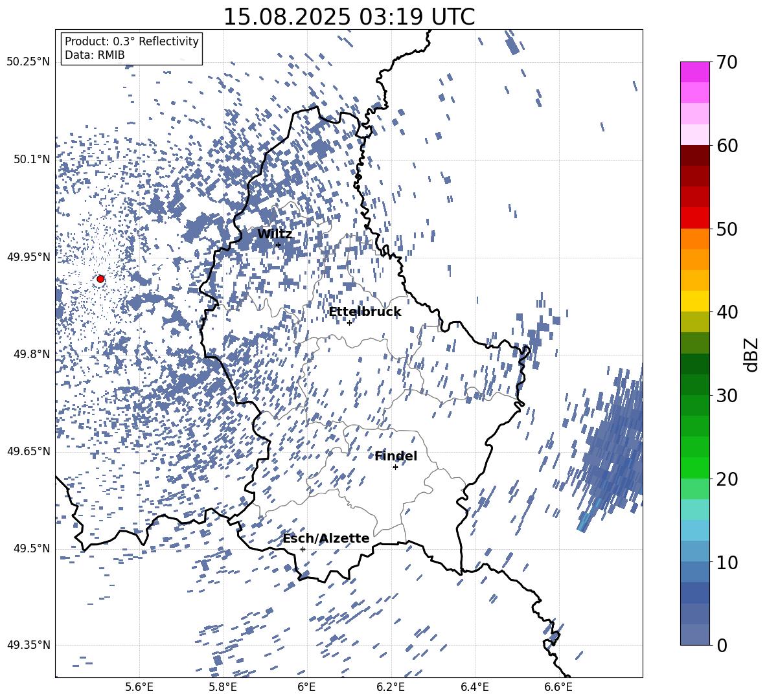Click the Ettelbruck station cross marker
Image resolution: width=767 pixels, height=700 pixels.
click(x=349, y=322)
